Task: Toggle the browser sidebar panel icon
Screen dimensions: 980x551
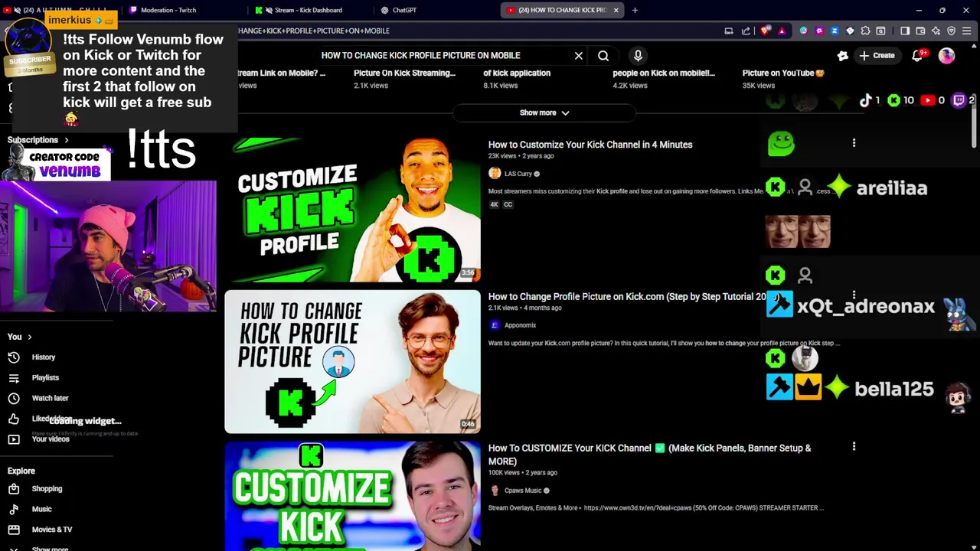Action: pyautogui.click(x=905, y=31)
